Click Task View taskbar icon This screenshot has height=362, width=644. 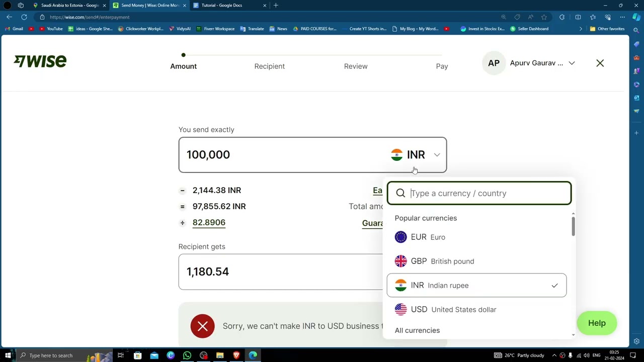pos(121,355)
